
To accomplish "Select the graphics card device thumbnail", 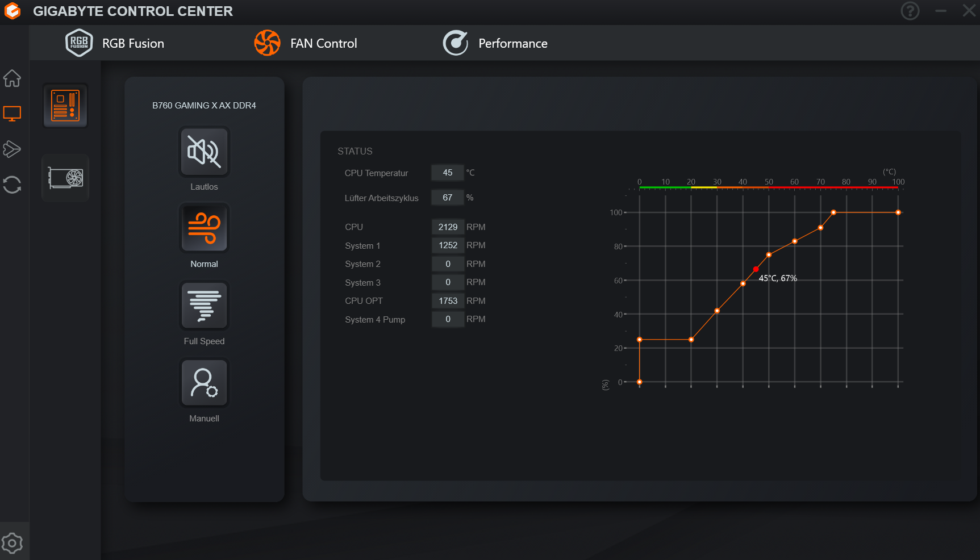I will click(x=65, y=178).
